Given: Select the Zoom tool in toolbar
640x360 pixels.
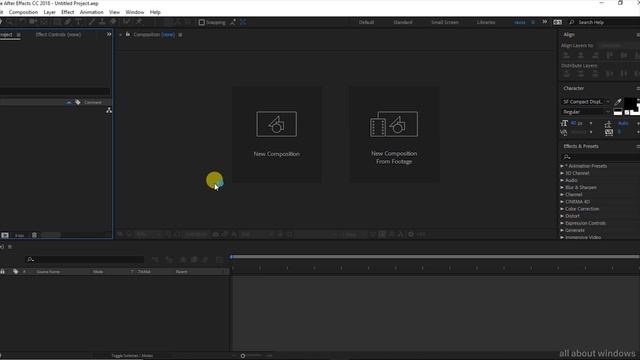Looking at the screenshot, I should (x=10, y=22).
